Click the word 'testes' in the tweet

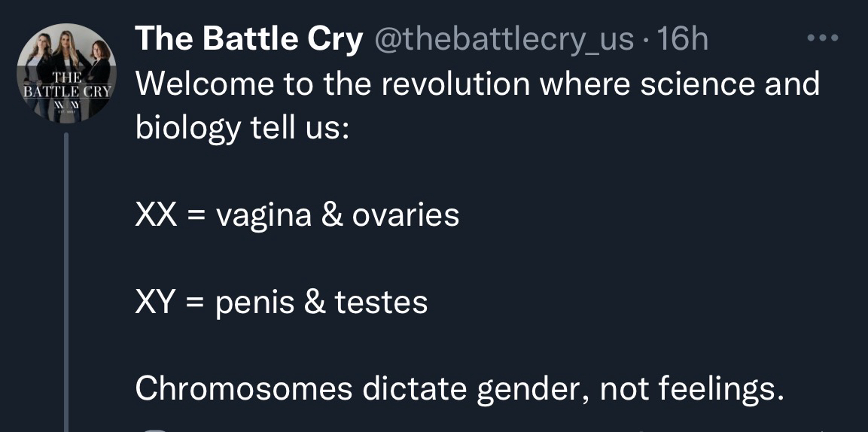[x=381, y=303]
